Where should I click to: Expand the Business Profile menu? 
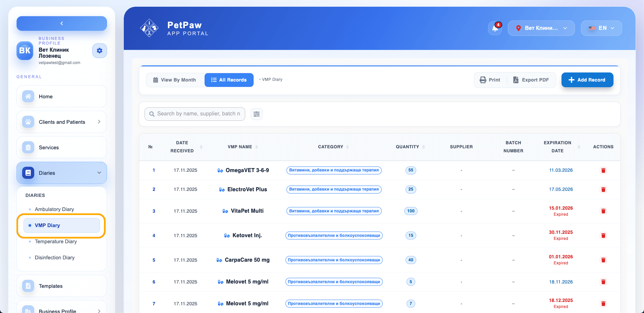click(x=62, y=307)
